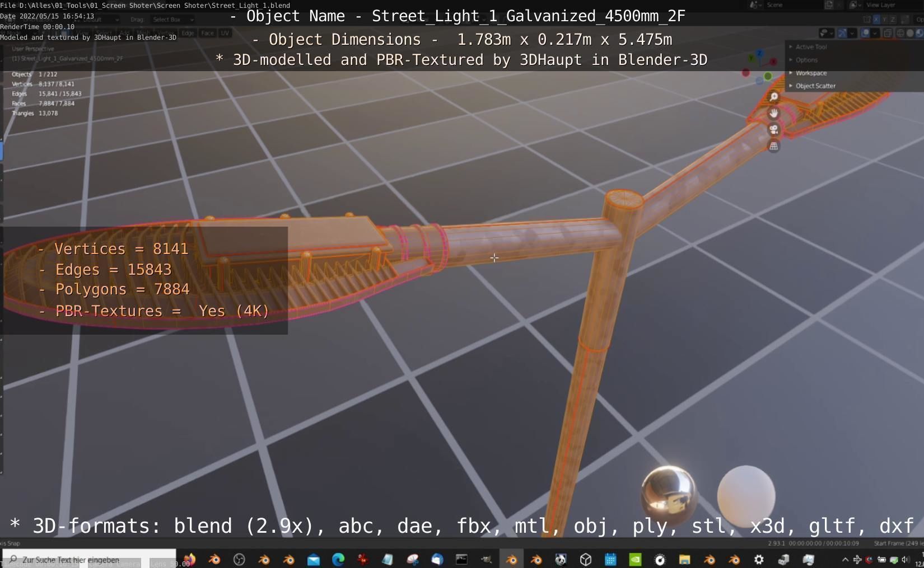Expand the Object Scatter panel
The width and height of the screenshot is (924, 568).
point(815,86)
